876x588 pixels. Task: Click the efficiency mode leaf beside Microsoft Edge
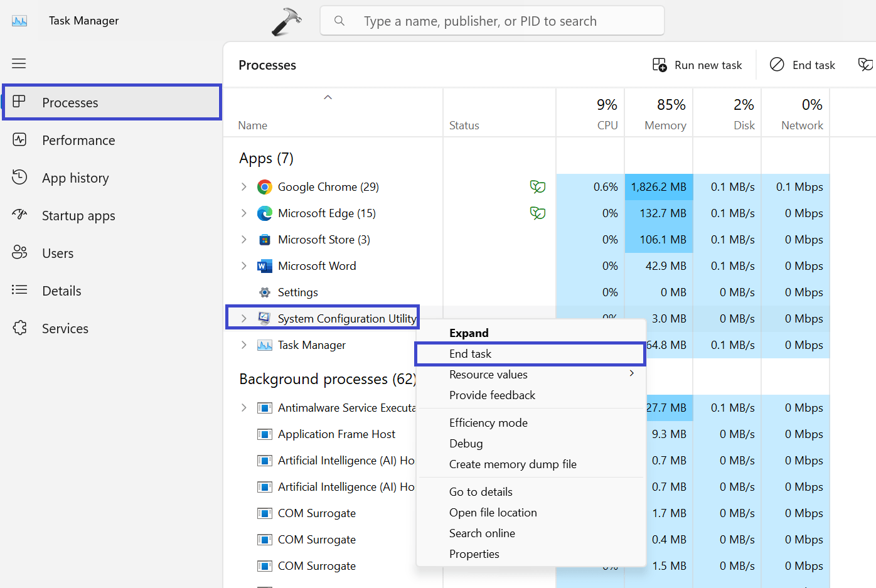[x=538, y=213]
